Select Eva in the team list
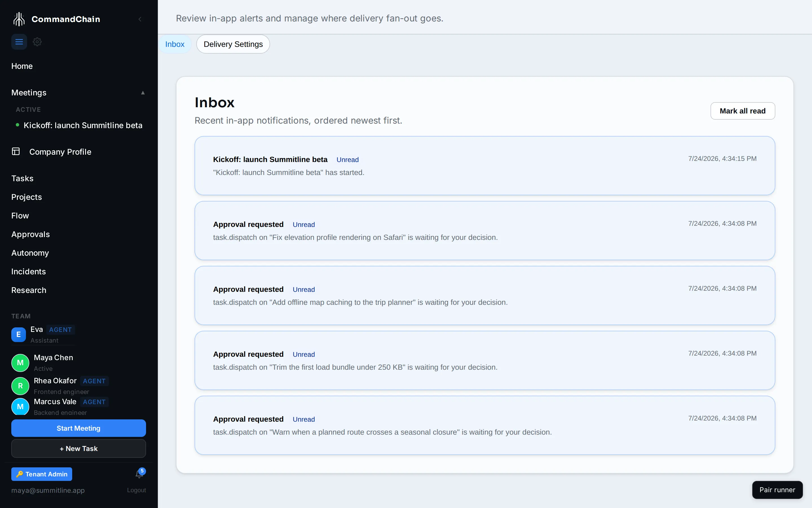Viewport: 812px width, 508px height. click(x=43, y=335)
